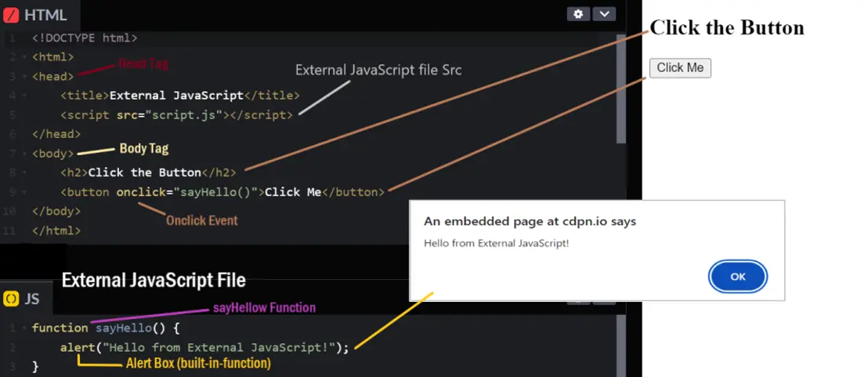Screen dimensions: 868x377
Task: Click the <!DOCTYPE html> code line
Action: tap(85, 38)
